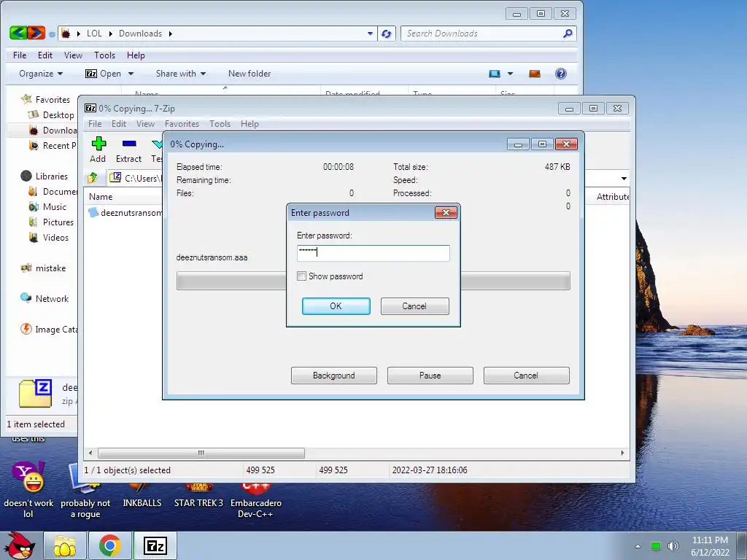This screenshot has height=560, width=747.
Task: Open Google Chrome from taskbar
Action: tap(110, 545)
